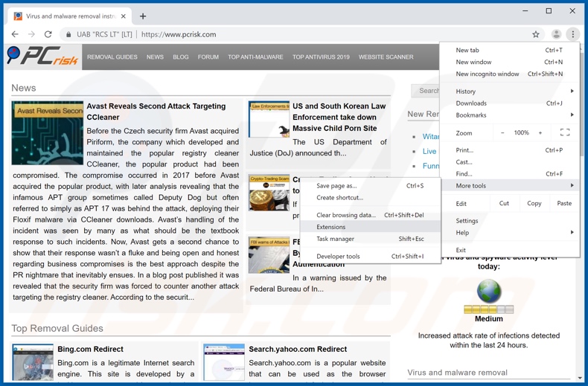Screen dimensions: 588x386
Task: Select New tab menu entry
Action: pyautogui.click(x=509, y=50)
